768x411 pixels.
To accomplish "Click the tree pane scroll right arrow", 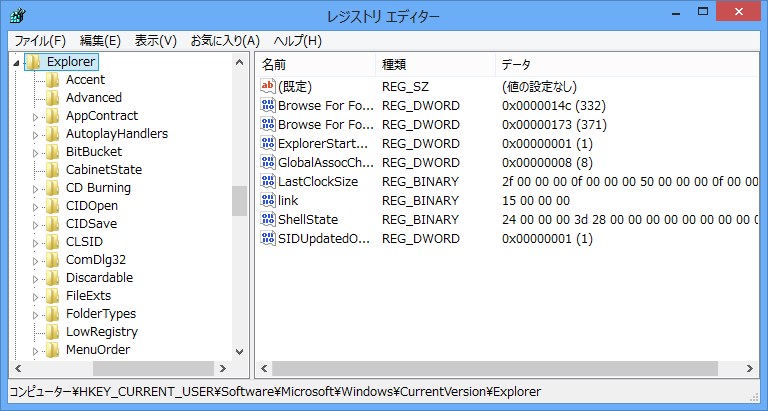I will point(223,368).
